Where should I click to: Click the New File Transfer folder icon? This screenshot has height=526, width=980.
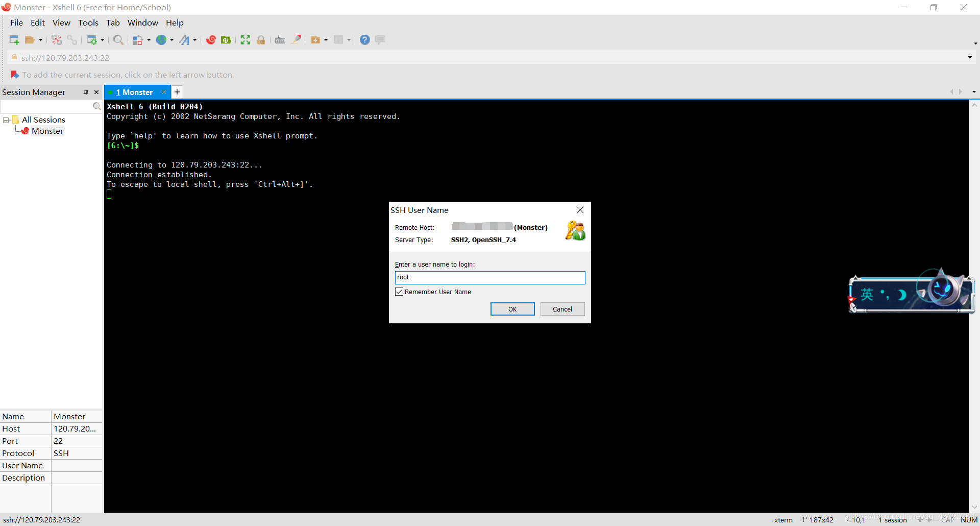tap(315, 40)
